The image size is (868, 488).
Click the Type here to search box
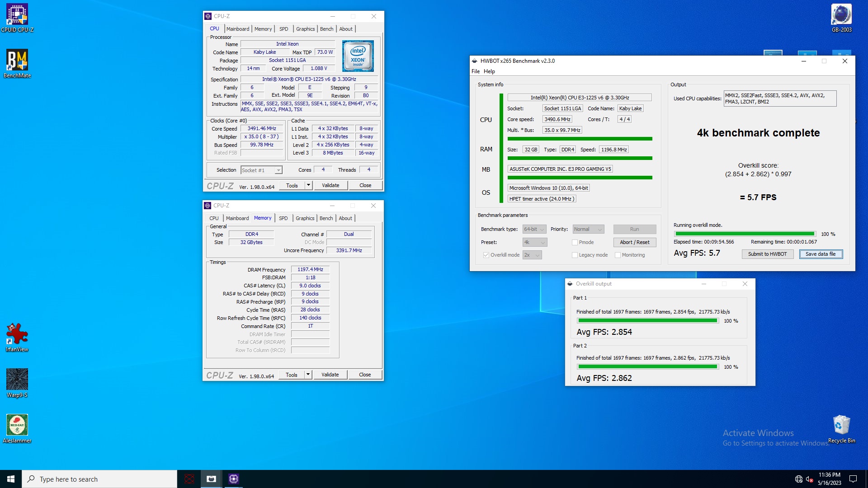[99, 479]
